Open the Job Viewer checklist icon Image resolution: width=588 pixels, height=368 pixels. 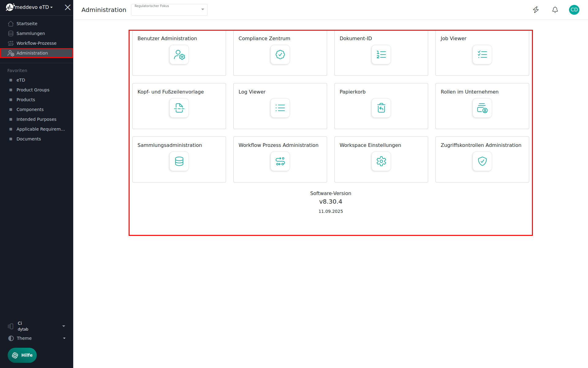[482, 55]
